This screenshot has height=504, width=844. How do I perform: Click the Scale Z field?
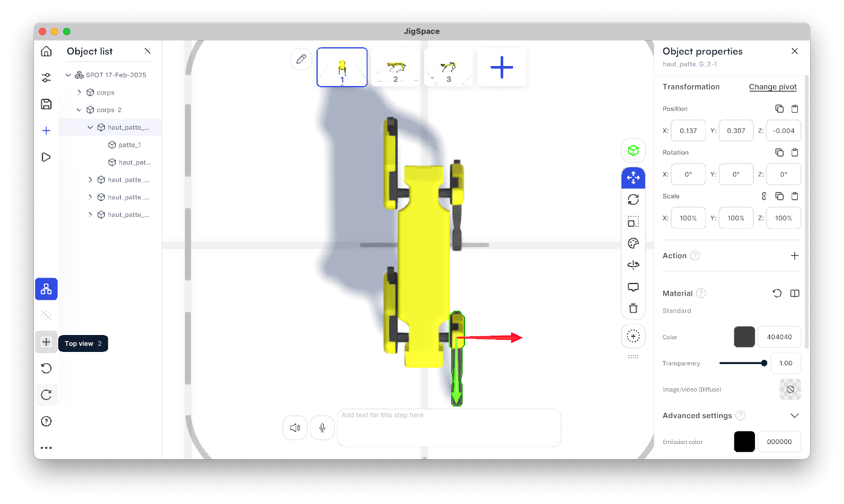coord(783,218)
